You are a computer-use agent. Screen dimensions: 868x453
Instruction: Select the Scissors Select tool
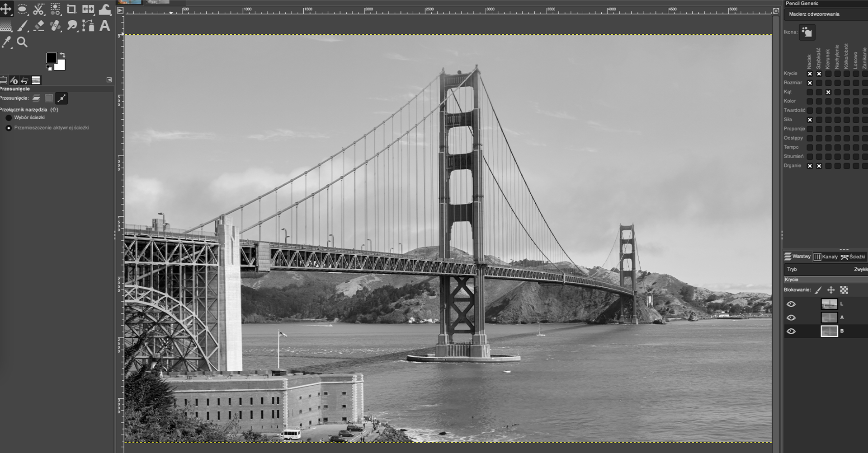[x=38, y=9]
